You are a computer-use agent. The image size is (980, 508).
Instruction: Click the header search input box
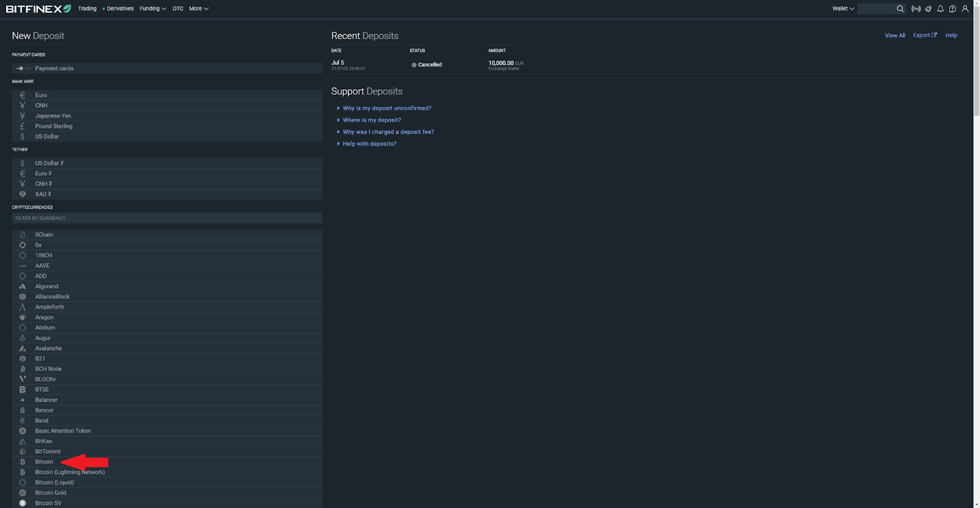click(876, 9)
